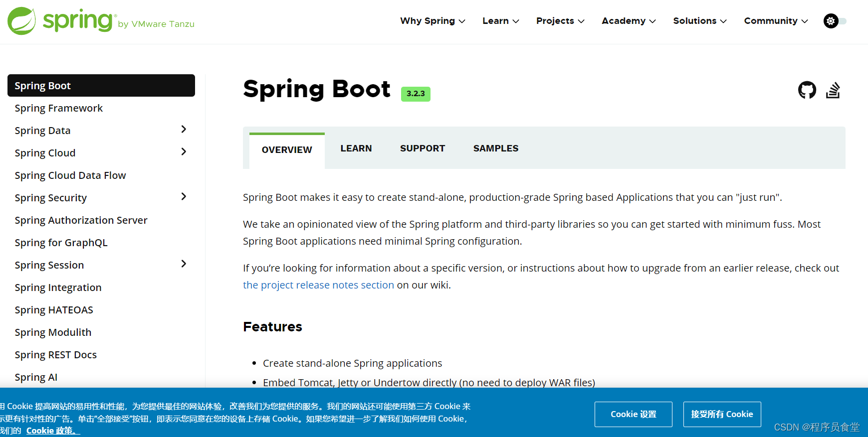Expand the Spring Security submenu chevron
868x437 pixels.
point(184,197)
